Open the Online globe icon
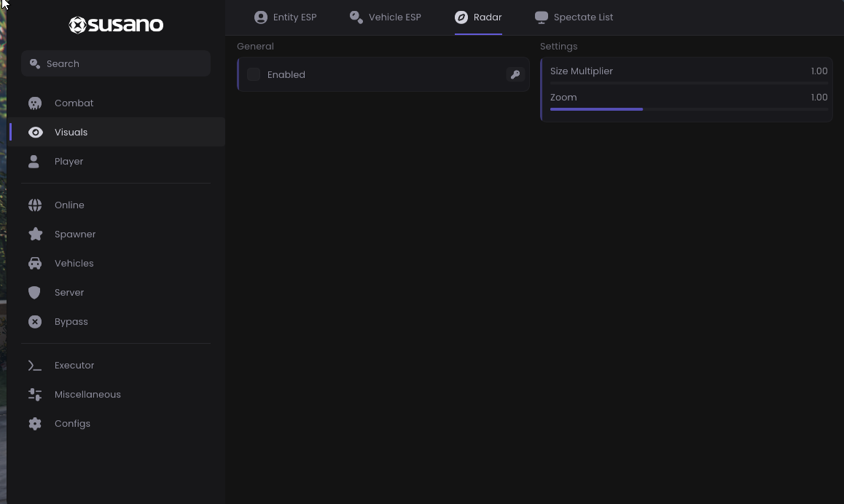The width and height of the screenshot is (844, 504). coord(35,205)
